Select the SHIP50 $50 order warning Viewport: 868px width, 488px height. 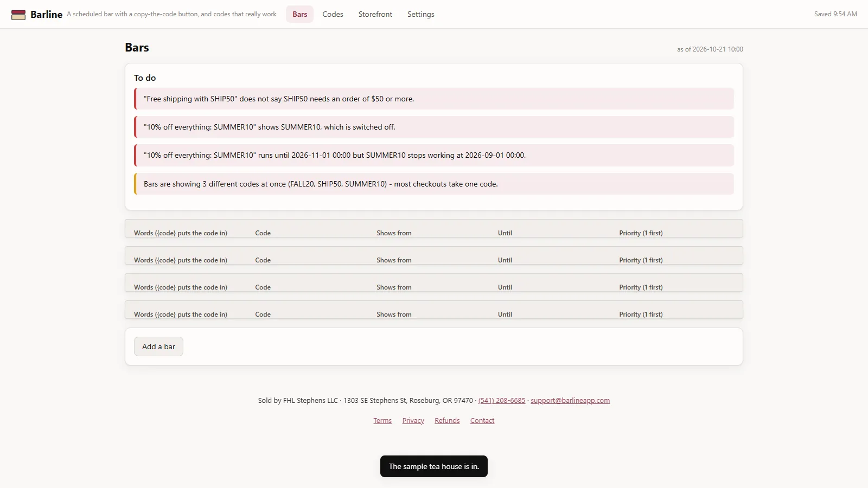click(x=434, y=99)
